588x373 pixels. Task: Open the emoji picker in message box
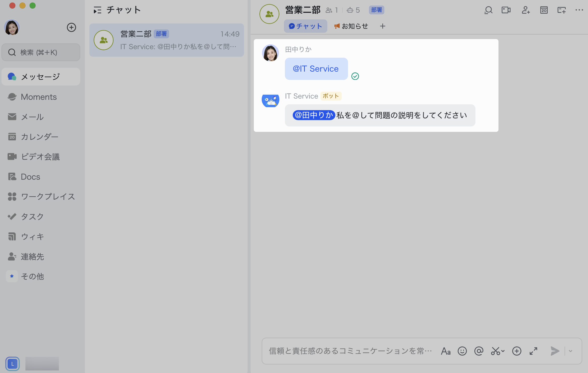pyautogui.click(x=462, y=351)
